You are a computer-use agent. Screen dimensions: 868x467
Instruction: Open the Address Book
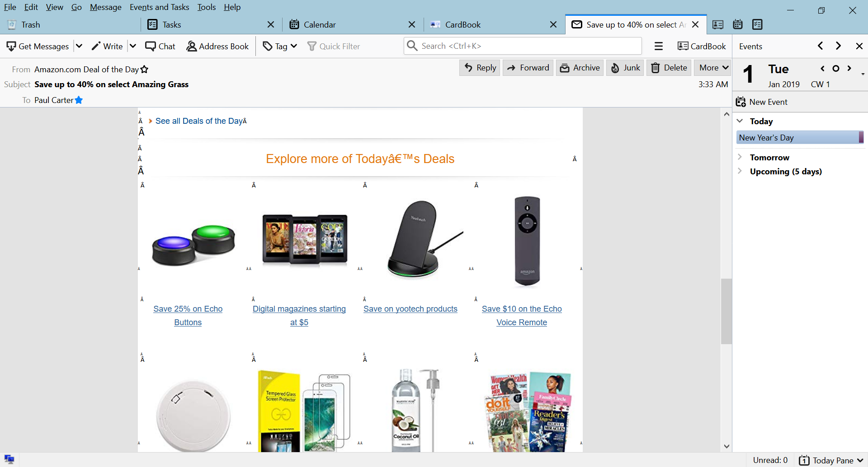point(217,46)
